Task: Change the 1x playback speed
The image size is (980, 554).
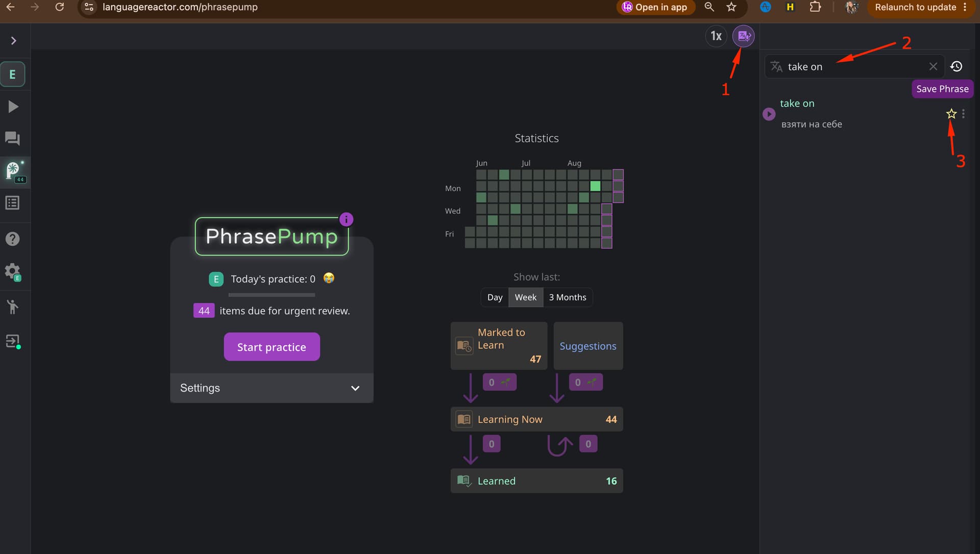Action: (716, 36)
